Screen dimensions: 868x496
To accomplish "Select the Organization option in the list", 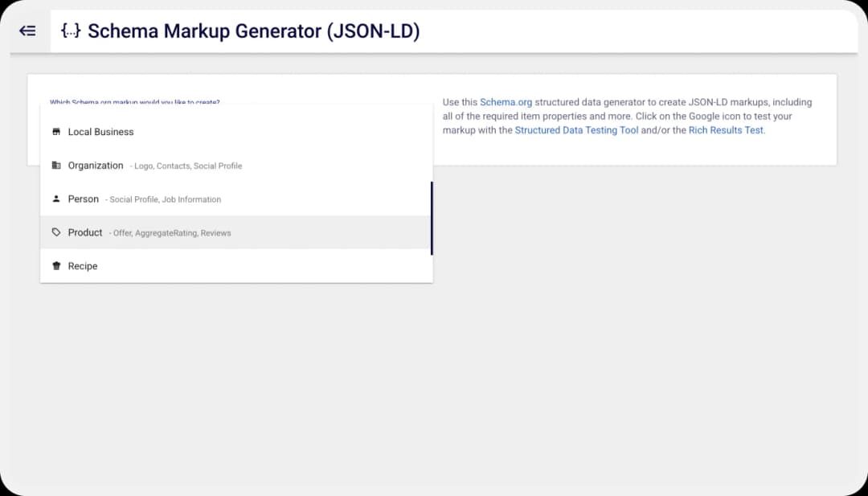I will (x=96, y=165).
